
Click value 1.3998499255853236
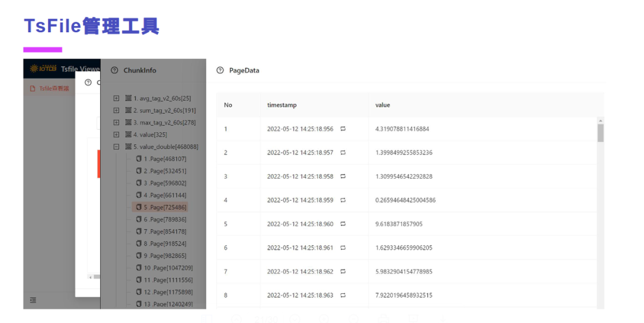pos(404,153)
